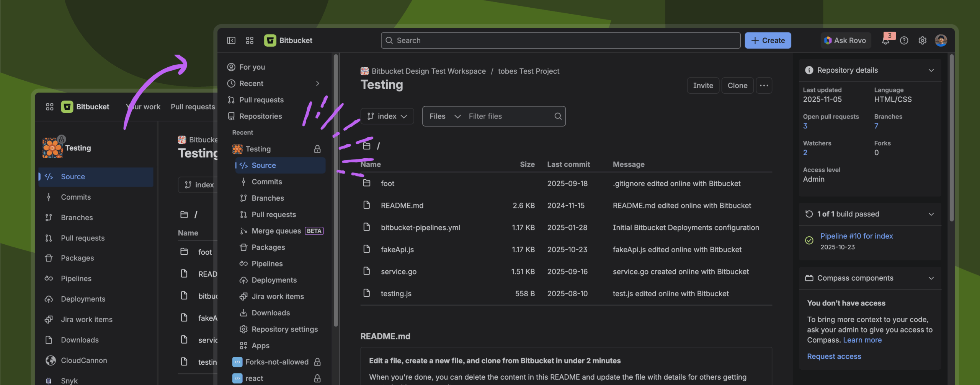
Task: Click the Create button
Action: tap(768, 41)
